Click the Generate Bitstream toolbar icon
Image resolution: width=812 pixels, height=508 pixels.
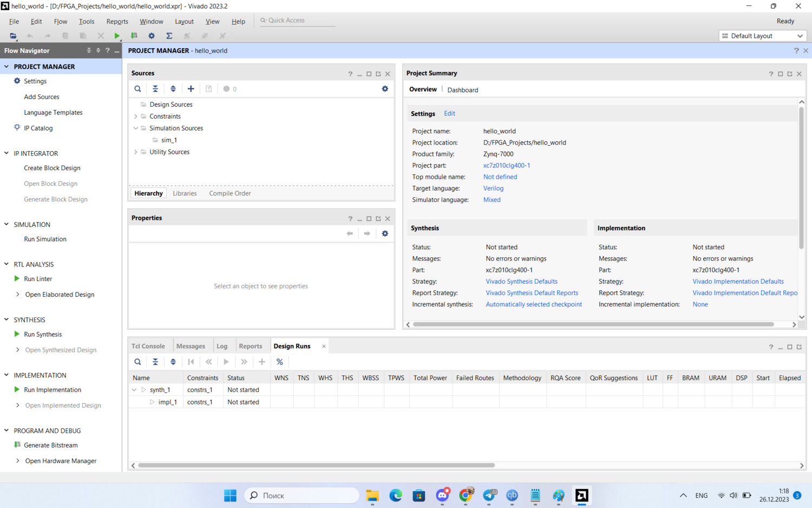[x=134, y=36]
